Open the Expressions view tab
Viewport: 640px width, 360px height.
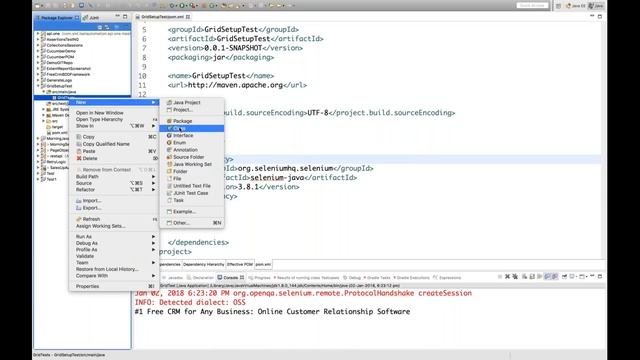point(447,278)
